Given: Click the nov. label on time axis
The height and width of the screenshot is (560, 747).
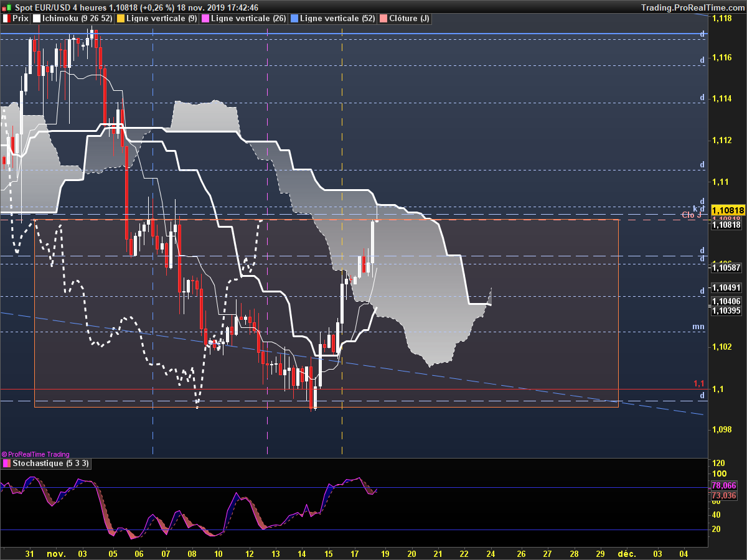Looking at the screenshot, I should tap(56, 553).
